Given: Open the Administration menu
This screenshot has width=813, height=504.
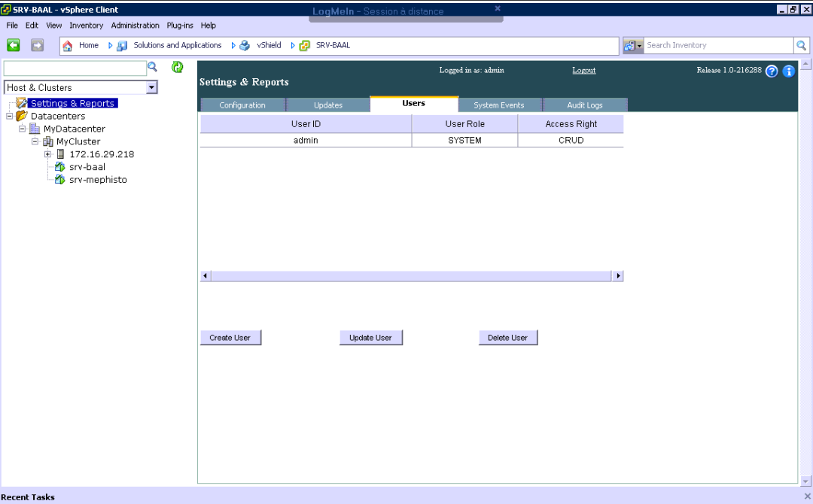Looking at the screenshot, I should 135,25.
